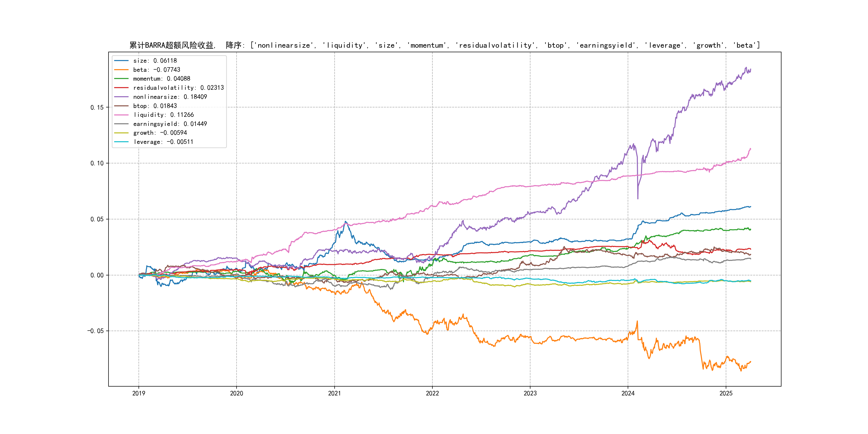Click the 2021 x-axis tick label
The width and height of the screenshot is (868, 434).
[x=334, y=393]
